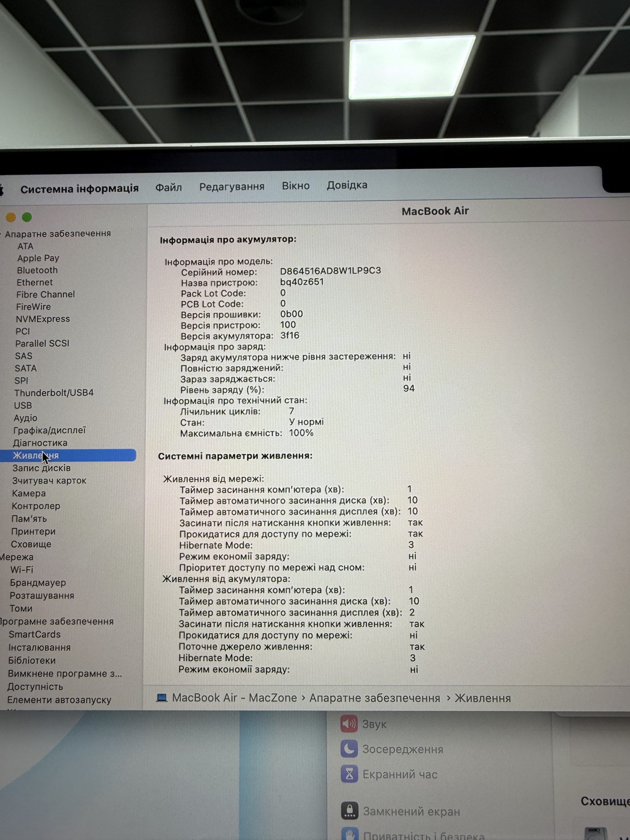Select Елементи автозапуску in the sidebar
Viewport: 630px width, 840px height.
pos(59,700)
